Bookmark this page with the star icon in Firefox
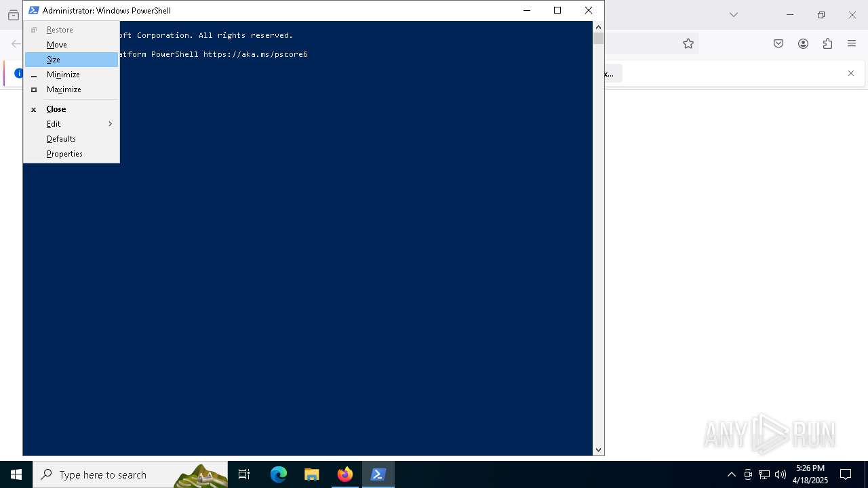 tap(688, 43)
